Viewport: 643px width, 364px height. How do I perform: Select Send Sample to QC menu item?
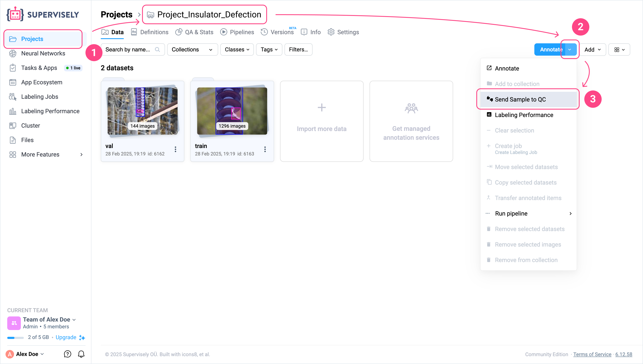[520, 99]
